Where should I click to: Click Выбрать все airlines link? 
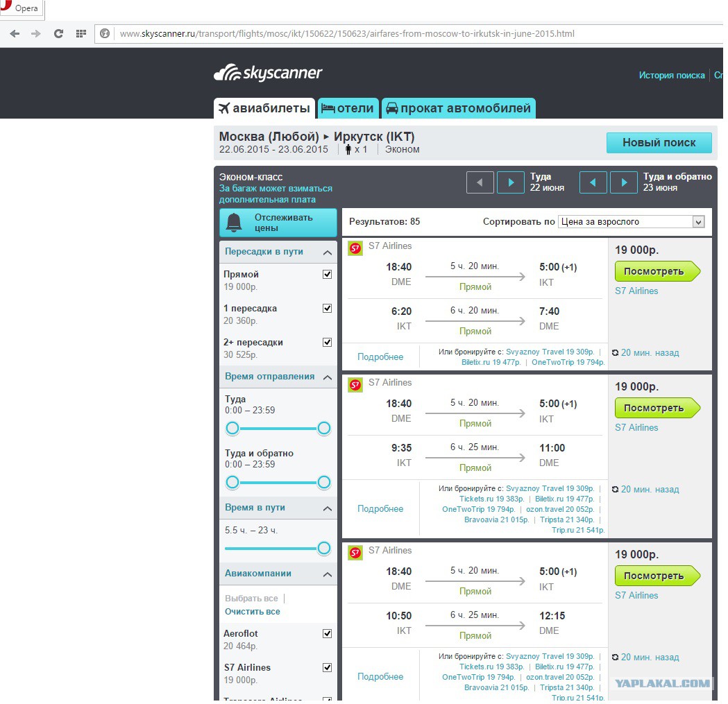coord(251,598)
